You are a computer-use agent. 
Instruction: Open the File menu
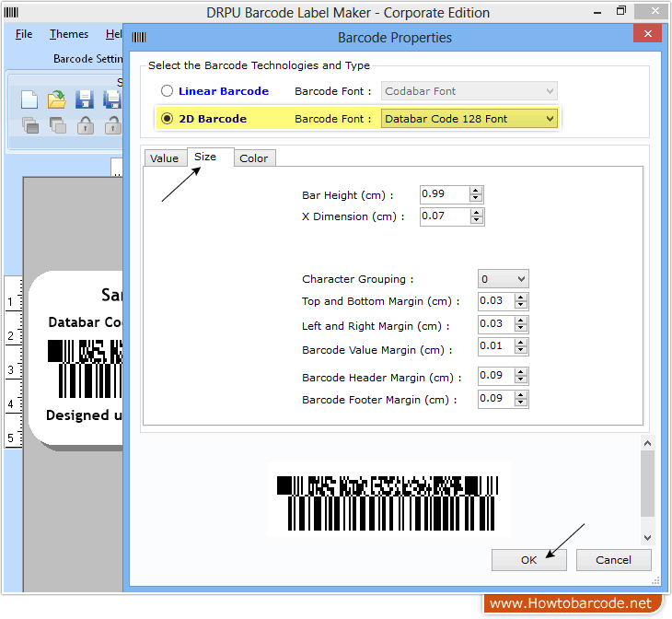(24, 34)
